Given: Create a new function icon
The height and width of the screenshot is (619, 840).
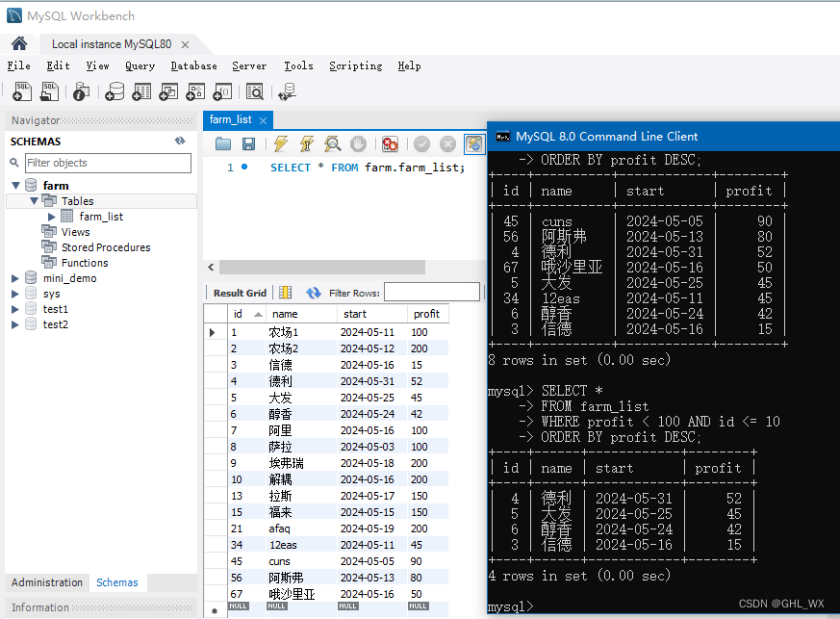Looking at the screenshot, I should point(221,91).
